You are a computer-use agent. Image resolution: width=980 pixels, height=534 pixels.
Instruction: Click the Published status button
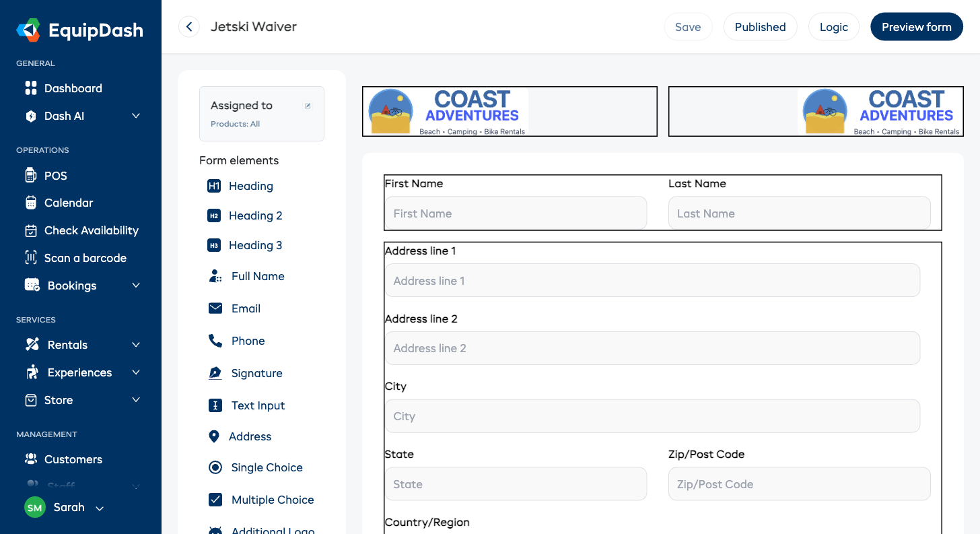[760, 27]
